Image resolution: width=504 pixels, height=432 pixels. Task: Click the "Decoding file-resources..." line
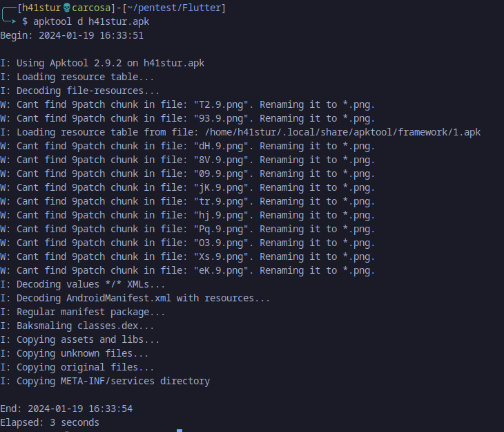(x=80, y=91)
